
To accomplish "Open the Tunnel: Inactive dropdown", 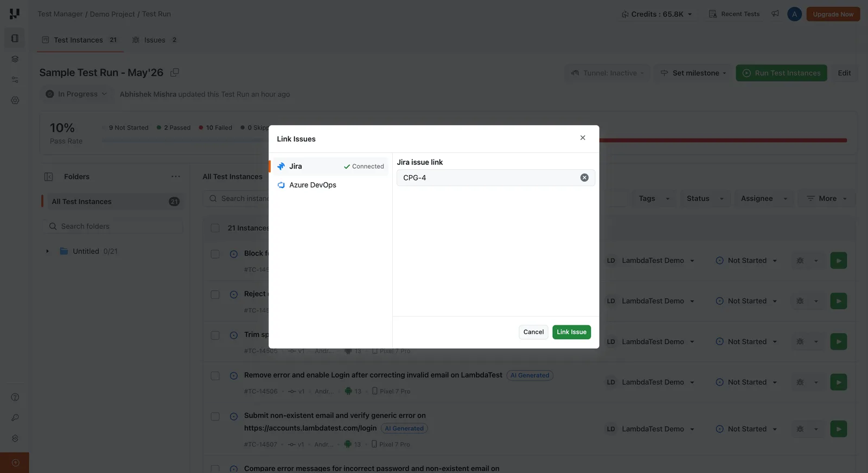I will click(x=607, y=73).
